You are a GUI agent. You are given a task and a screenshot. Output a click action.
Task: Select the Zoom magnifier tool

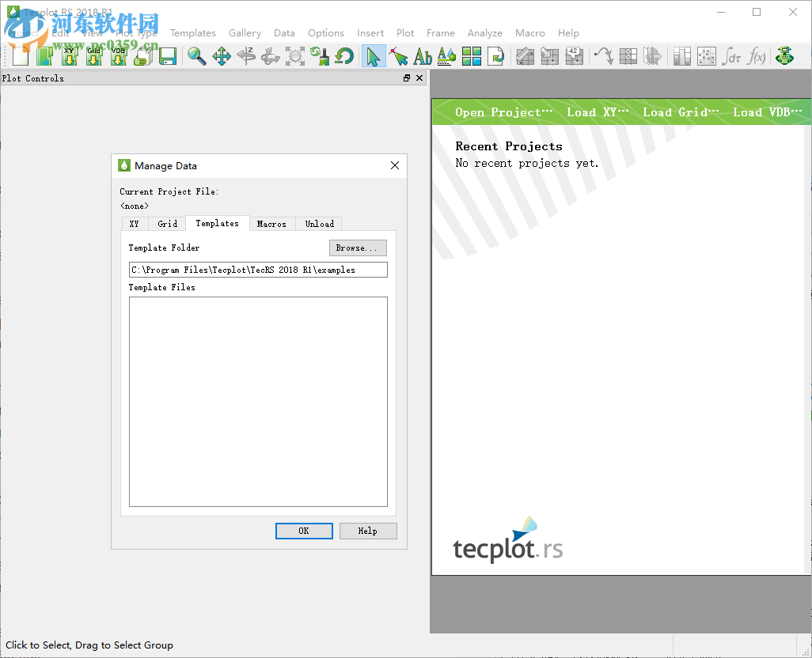point(197,56)
